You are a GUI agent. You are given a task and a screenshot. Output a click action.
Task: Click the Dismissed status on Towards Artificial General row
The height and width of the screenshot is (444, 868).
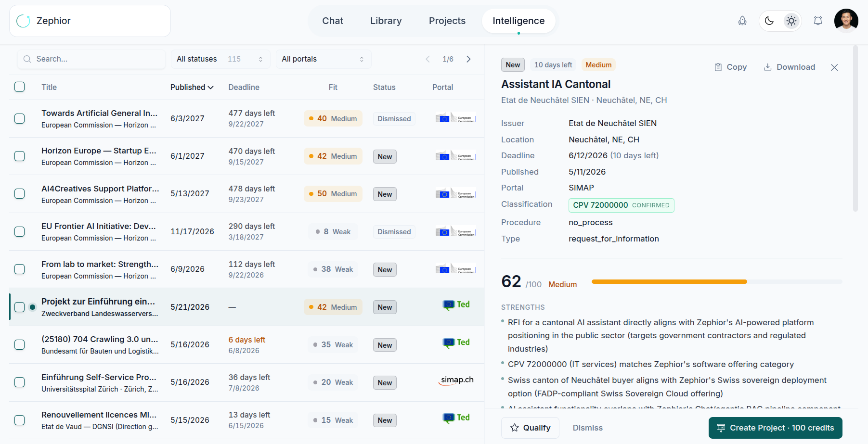click(x=394, y=119)
